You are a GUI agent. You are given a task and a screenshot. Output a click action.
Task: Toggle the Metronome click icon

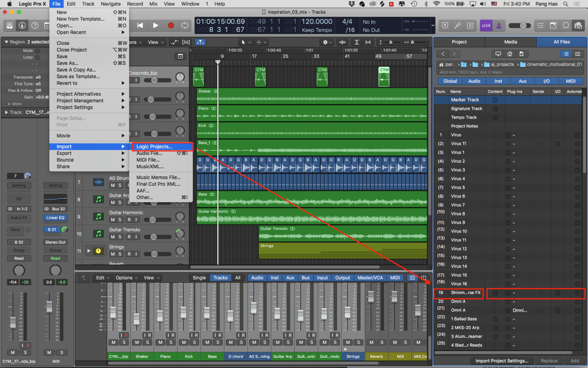[x=499, y=25]
